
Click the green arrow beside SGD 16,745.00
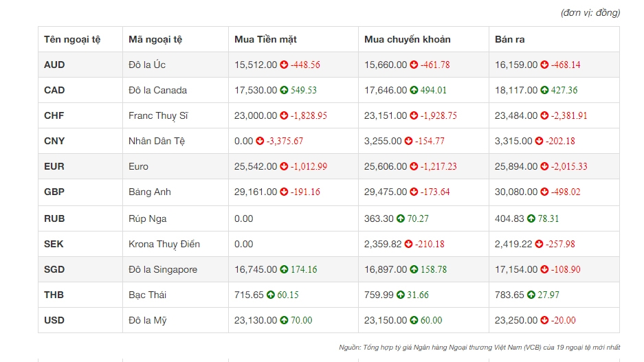[285, 269]
